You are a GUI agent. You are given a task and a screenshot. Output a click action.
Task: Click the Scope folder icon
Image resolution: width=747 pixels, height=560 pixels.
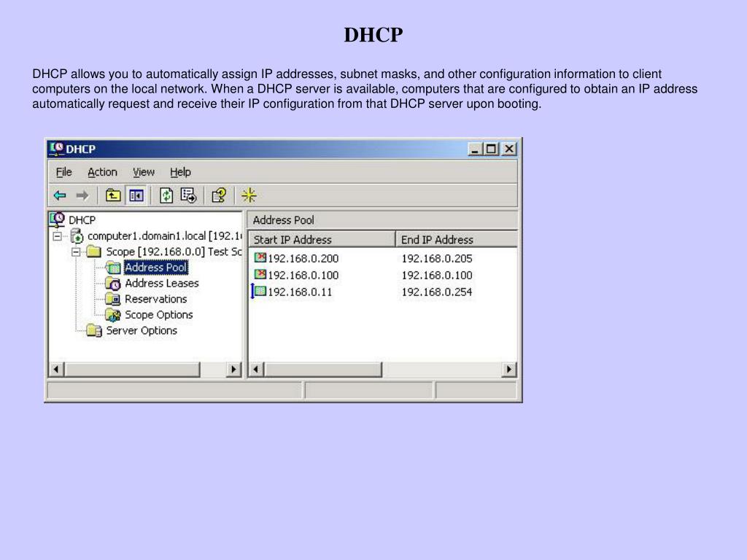coord(94,252)
